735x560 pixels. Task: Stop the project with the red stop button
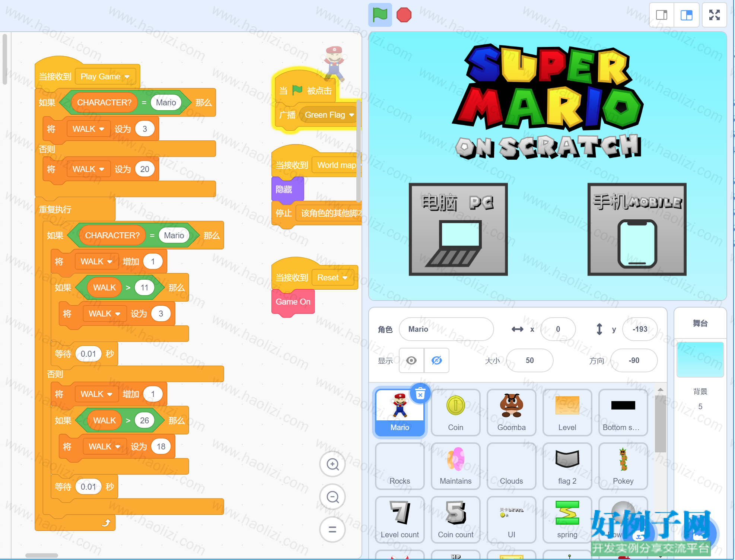[404, 15]
